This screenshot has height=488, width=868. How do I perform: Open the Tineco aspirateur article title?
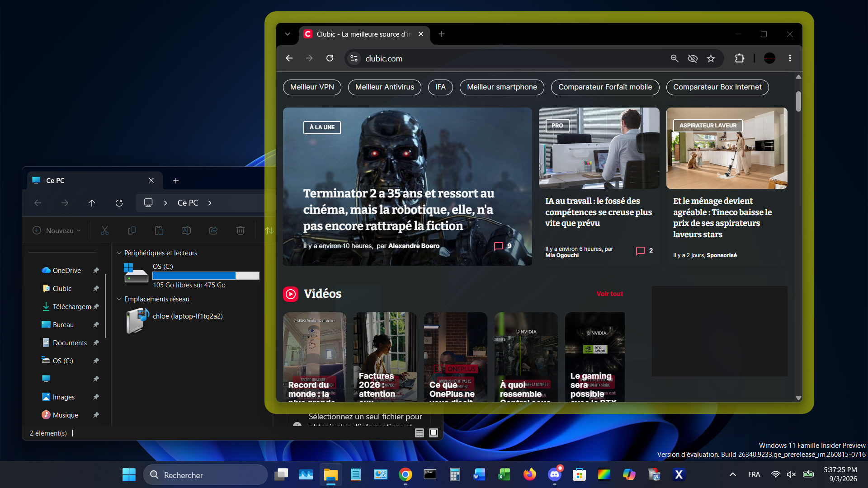tap(722, 218)
